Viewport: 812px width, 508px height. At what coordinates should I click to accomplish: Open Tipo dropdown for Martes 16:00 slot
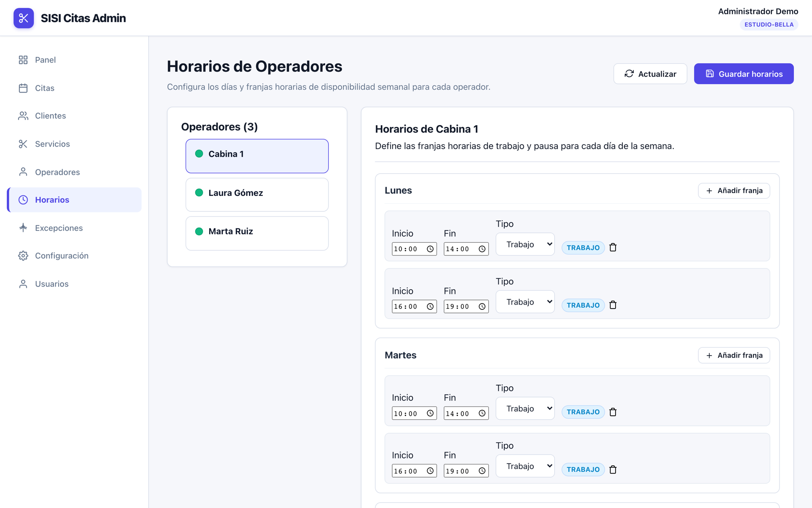525,466
